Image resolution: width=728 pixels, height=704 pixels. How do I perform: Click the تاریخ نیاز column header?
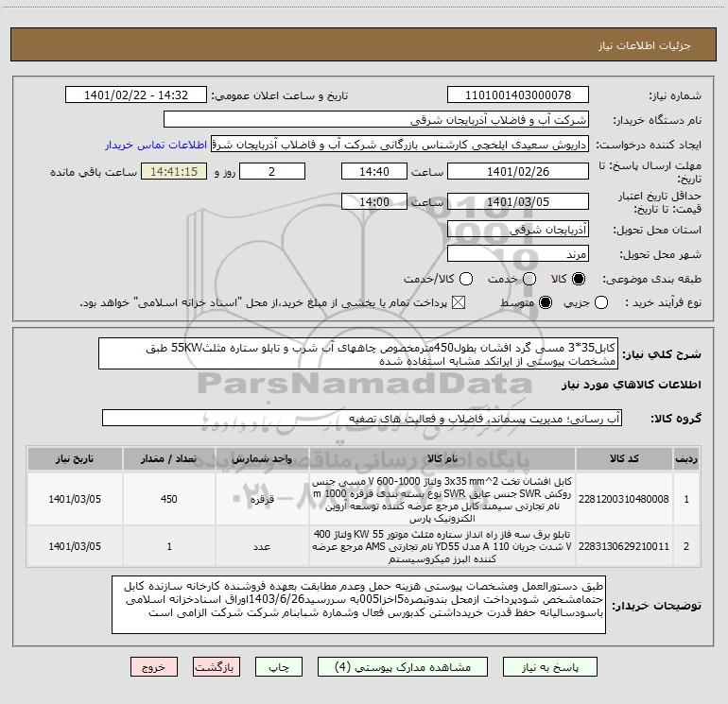tap(75, 458)
